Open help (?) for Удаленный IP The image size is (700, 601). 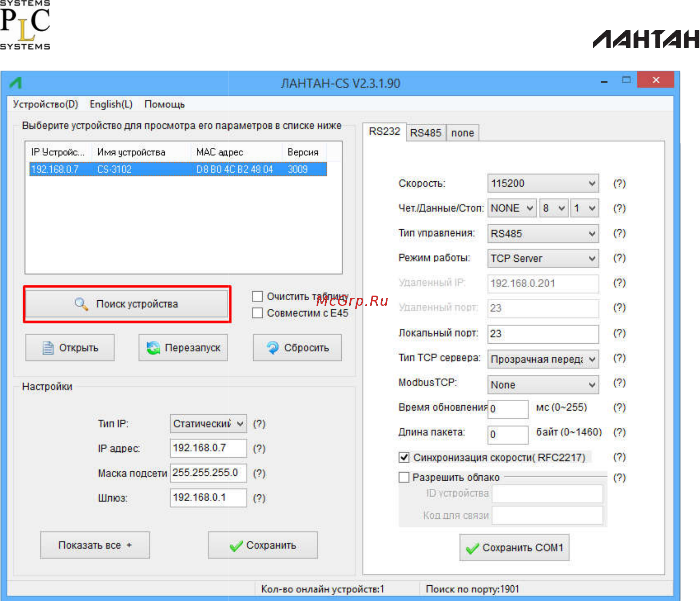point(619,282)
